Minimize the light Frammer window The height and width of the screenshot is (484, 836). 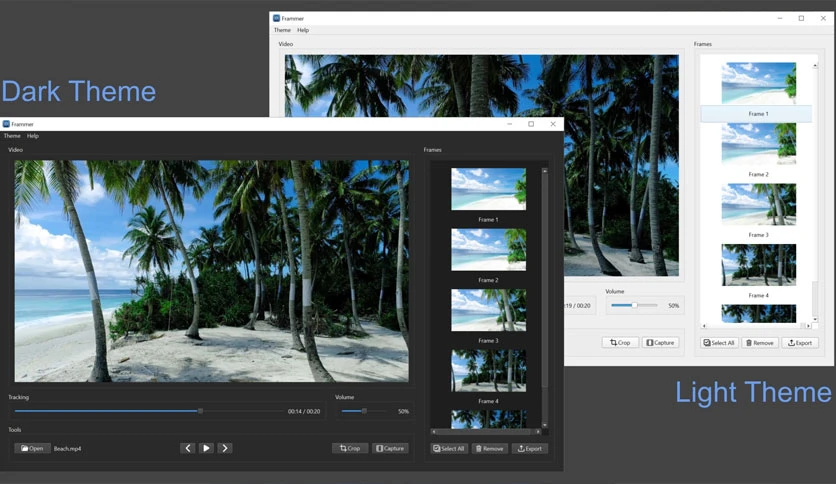pyautogui.click(x=779, y=18)
